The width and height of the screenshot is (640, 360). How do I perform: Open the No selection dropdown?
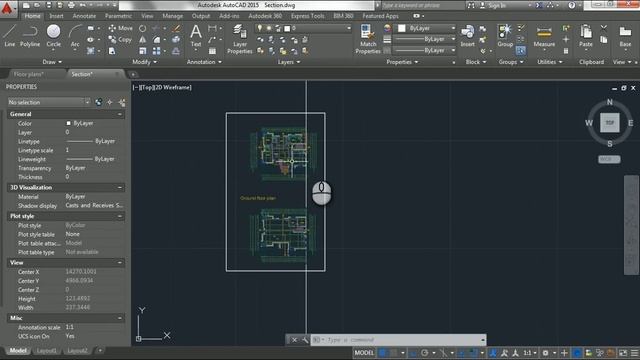49,102
